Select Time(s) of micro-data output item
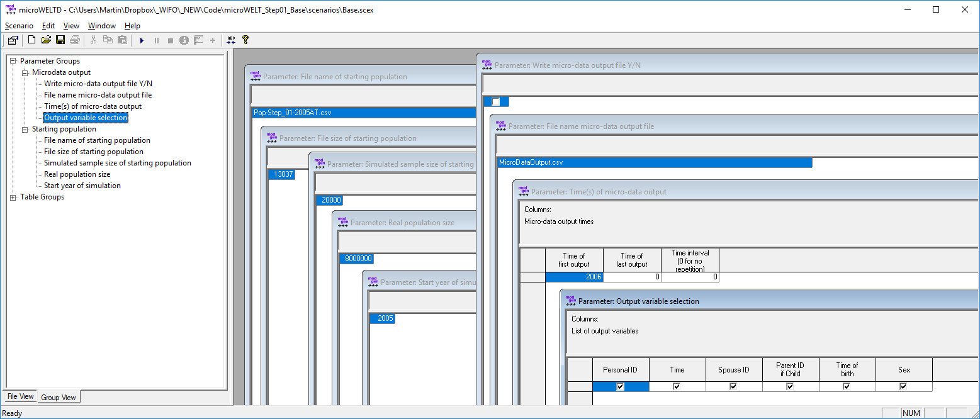Screen dimensions: 980x419 pyautogui.click(x=93, y=106)
